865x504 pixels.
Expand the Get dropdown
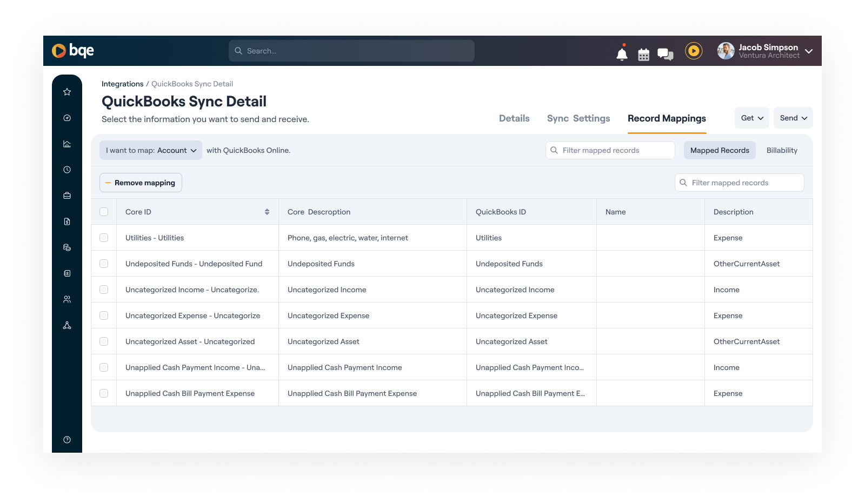[751, 117]
